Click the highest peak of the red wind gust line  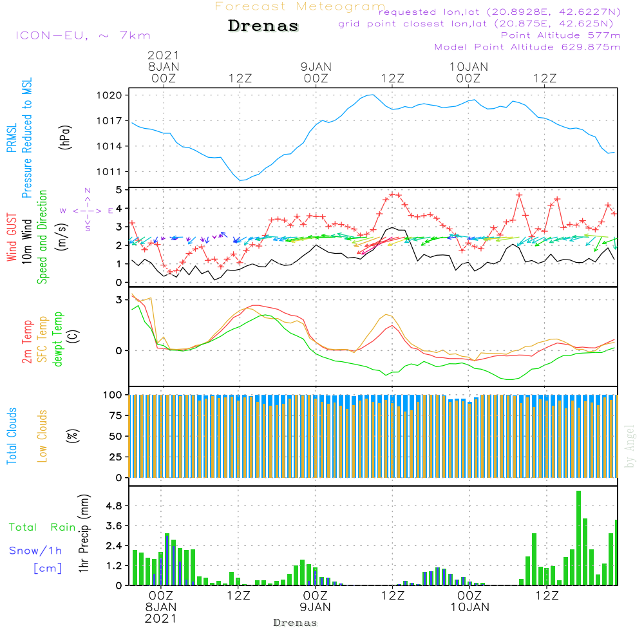click(392, 194)
